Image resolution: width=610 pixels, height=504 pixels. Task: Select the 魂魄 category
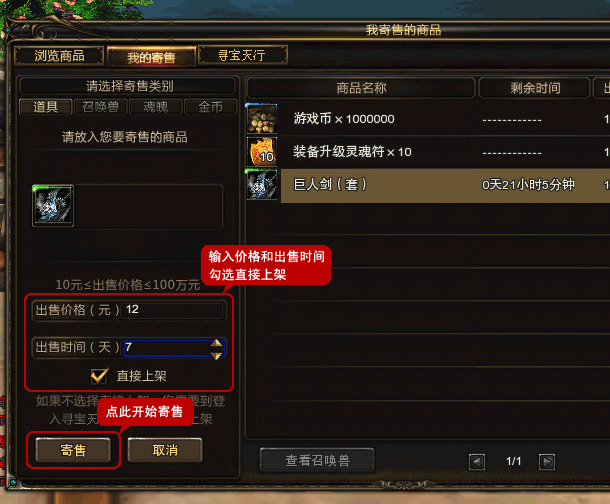(156, 107)
